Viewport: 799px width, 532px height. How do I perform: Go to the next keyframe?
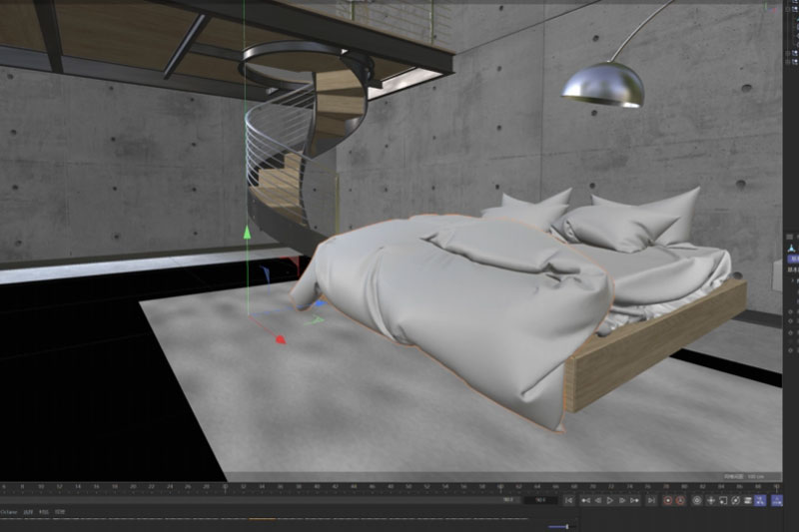tap(634, 500)
